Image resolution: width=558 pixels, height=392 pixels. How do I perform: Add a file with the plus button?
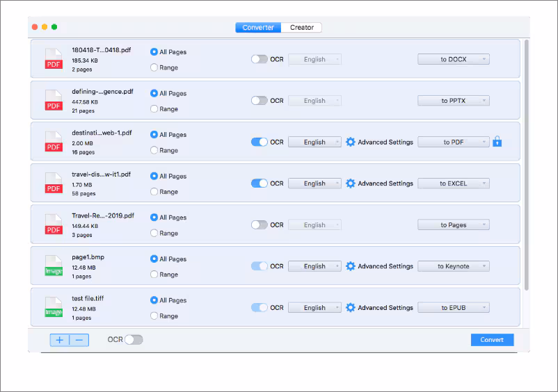click(60, 340)
